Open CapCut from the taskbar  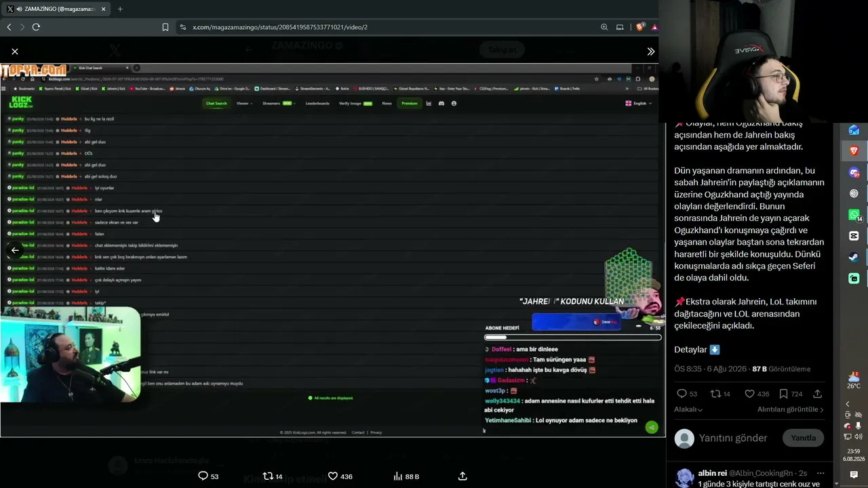(854, 236)
